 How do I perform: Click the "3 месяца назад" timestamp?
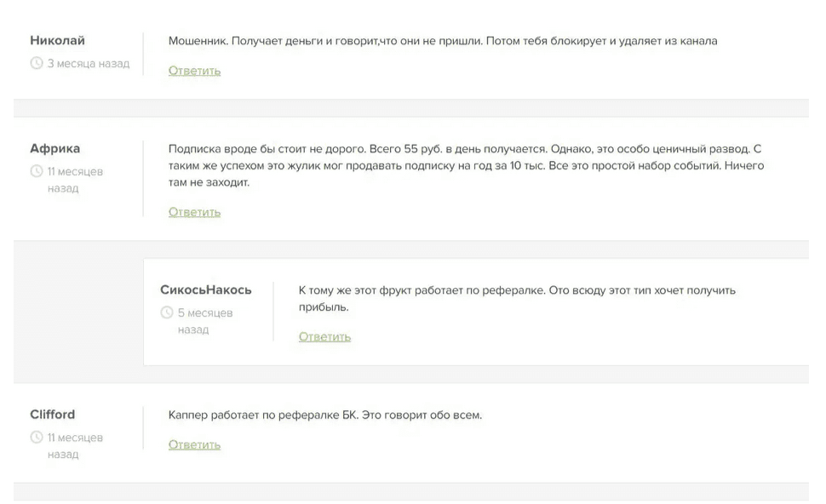89,64
